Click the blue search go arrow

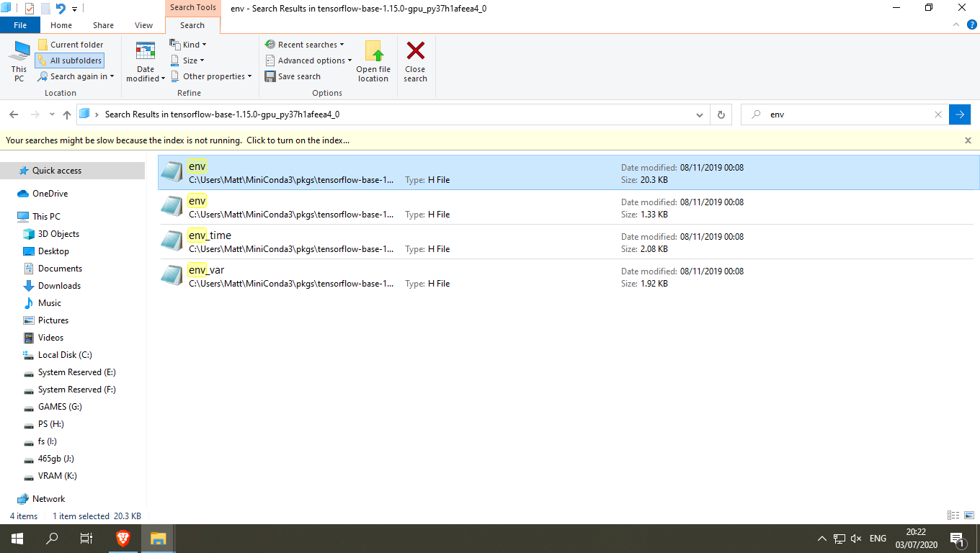pyautogui.click(x=960, y=114)
